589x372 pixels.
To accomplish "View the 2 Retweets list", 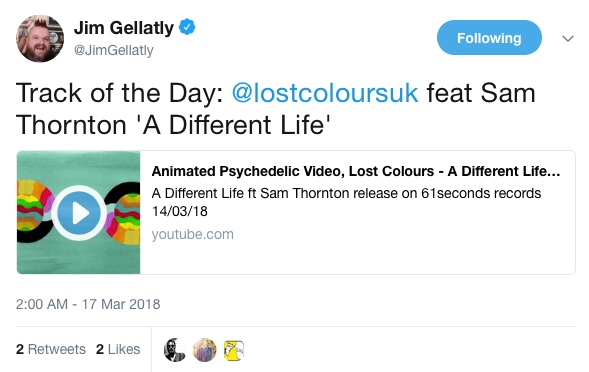I will click(x=51, y=349).
